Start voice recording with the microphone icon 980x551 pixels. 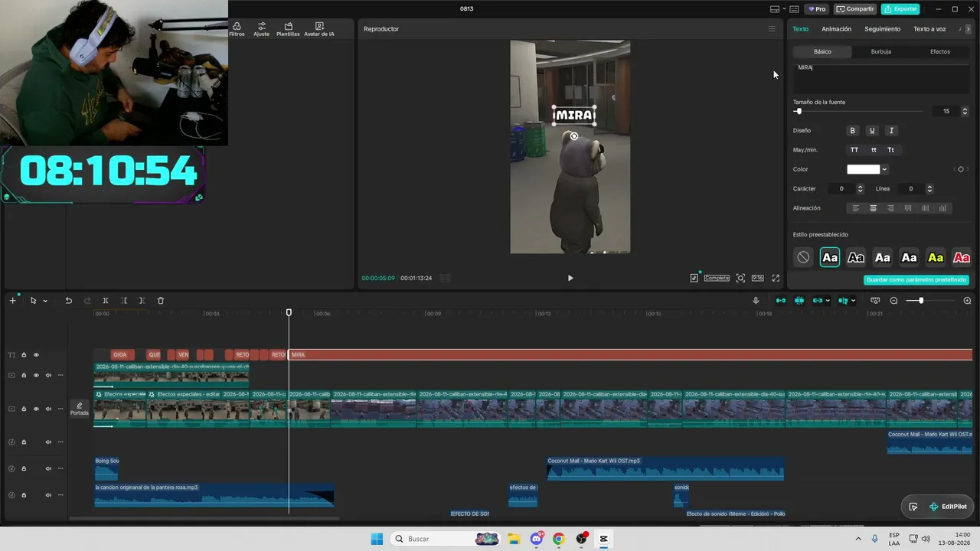(x=756, y=301)
